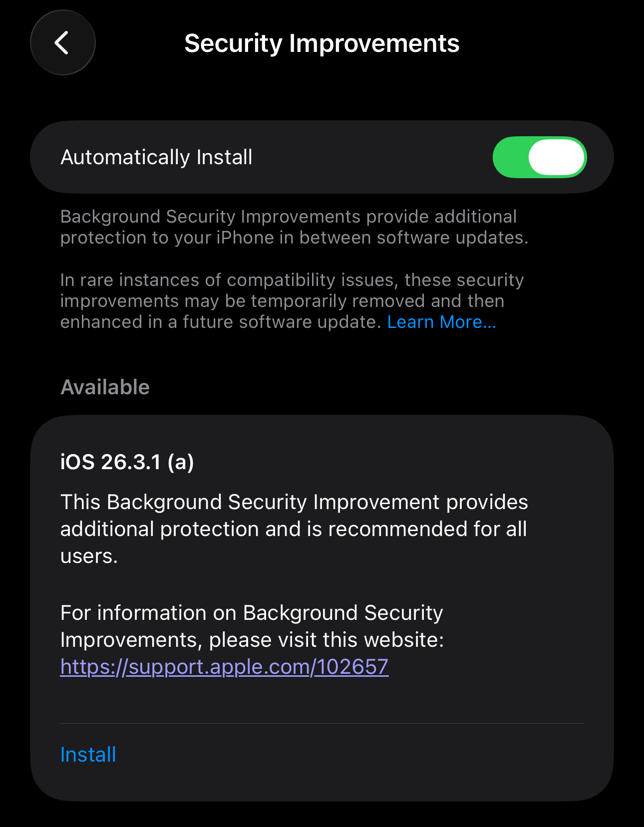
Task: Open the support.apple.com/102657 link
Action: click(x=224, y=667)
